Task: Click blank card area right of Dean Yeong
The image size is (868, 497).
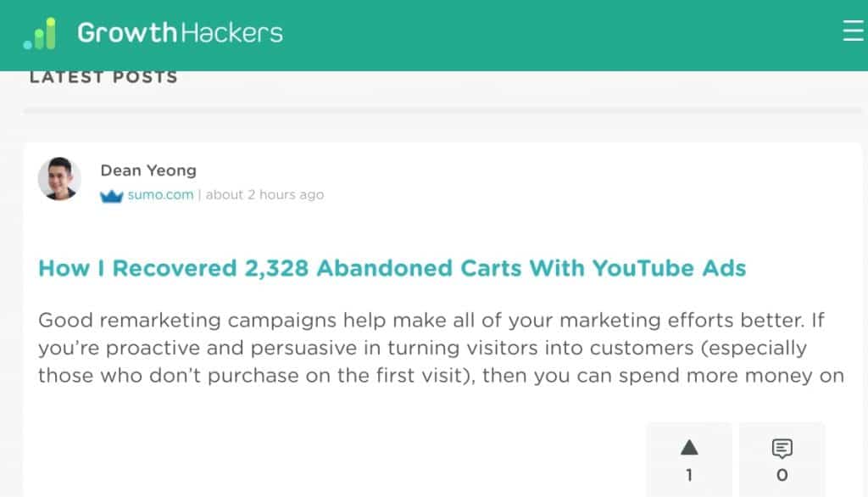Action: [551, 180]
